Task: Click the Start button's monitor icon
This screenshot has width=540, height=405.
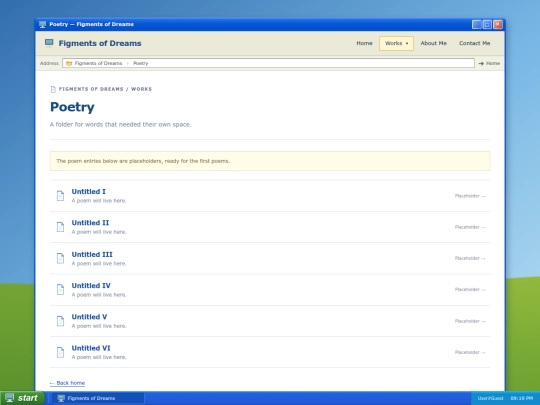Action: [x=10, y=398]
